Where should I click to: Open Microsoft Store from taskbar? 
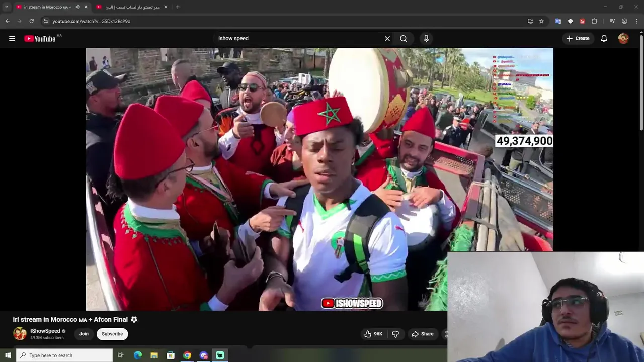pyautogui.click(x=171, y=355)
